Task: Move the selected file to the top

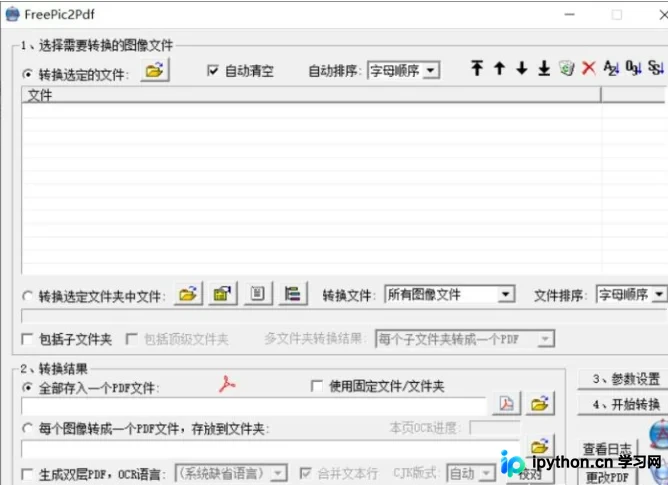Action: [x=477, y=68]
